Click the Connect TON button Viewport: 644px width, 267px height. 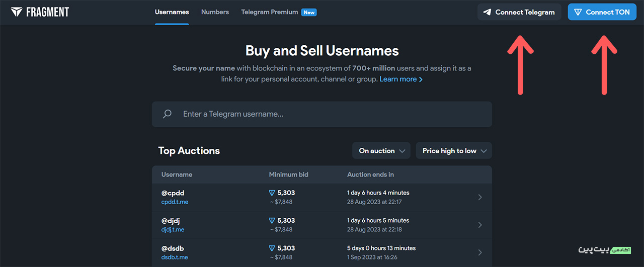[602, 12]
